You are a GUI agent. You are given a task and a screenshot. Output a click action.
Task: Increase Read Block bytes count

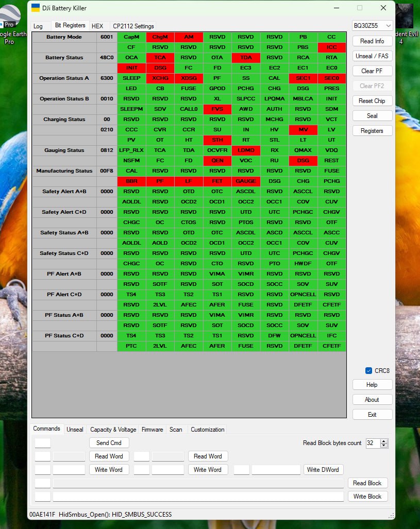[x=384, y=440]
